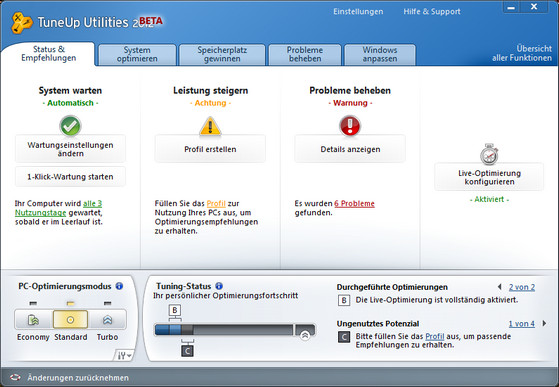Click the green checkmark maintenance status icon
The image size is (559, 387).
tap(70, 126)
